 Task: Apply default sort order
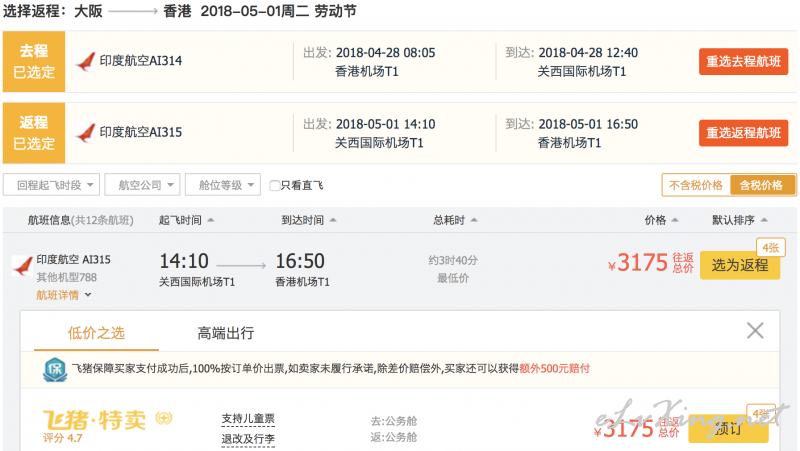pyautogui.click(x=740, y=220)
